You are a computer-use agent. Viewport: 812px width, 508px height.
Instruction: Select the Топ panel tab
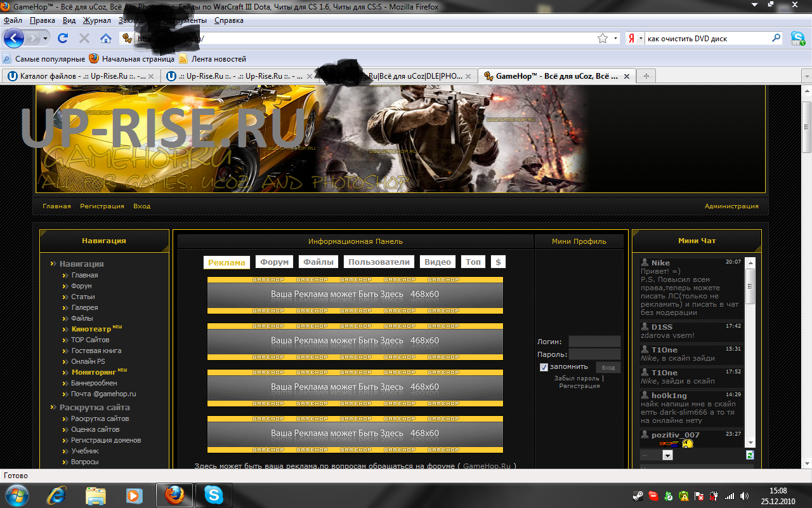(473, 262)
